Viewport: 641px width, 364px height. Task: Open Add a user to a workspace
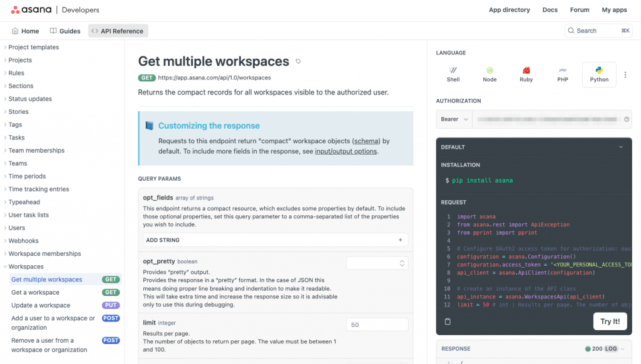pos(65,323)
